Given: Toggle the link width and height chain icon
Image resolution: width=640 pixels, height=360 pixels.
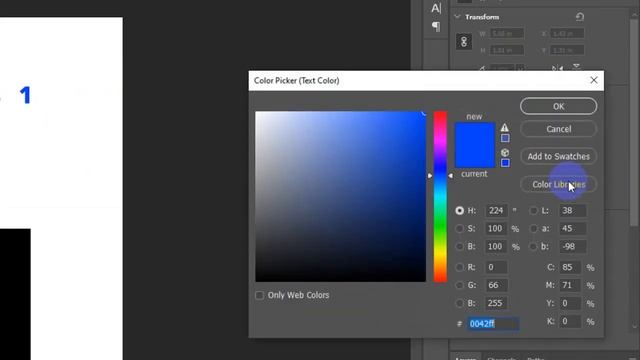Looking at the screenshot, I should tap(464, 42).
